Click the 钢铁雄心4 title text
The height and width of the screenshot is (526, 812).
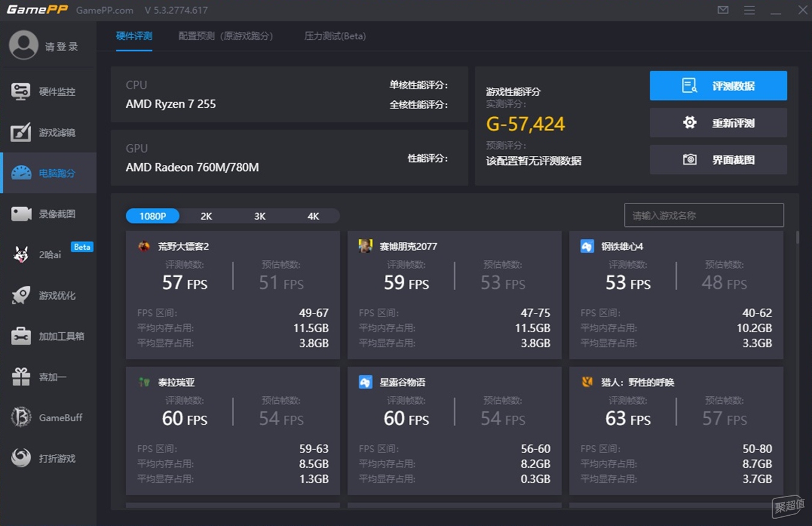click(x=623, y=246)
